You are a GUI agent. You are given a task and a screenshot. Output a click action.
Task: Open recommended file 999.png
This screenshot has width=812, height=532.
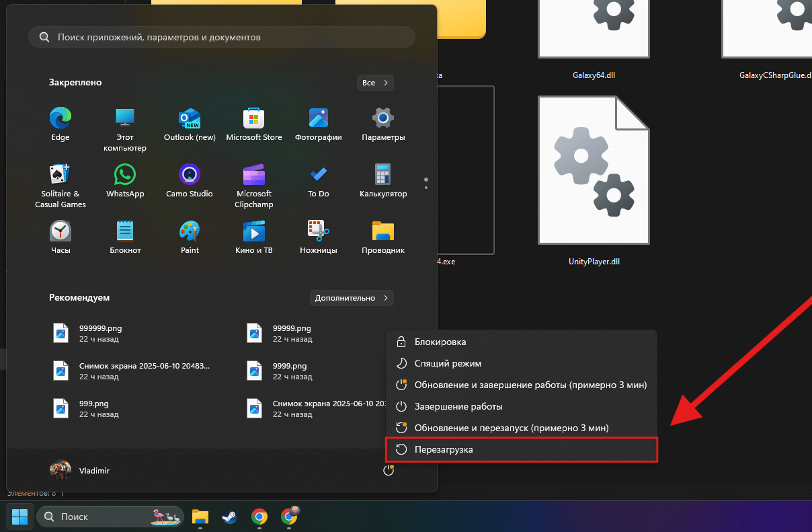87,409
